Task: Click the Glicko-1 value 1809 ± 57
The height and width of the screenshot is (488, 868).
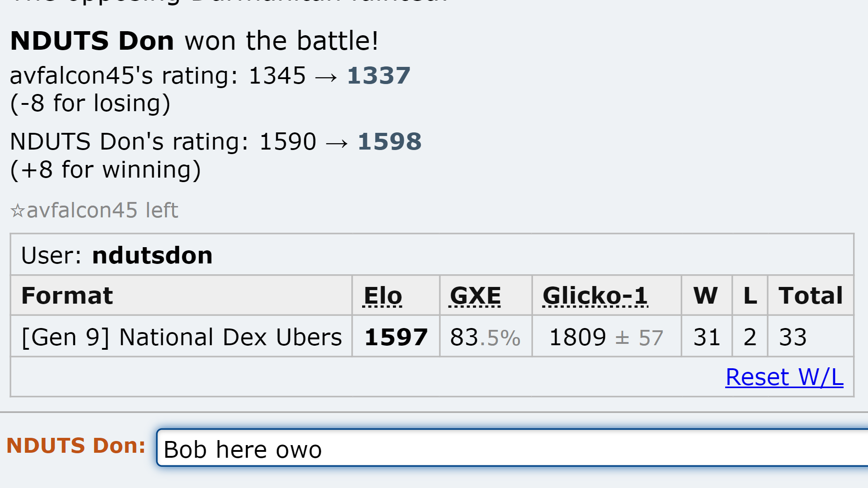Action: pos(606,338)
